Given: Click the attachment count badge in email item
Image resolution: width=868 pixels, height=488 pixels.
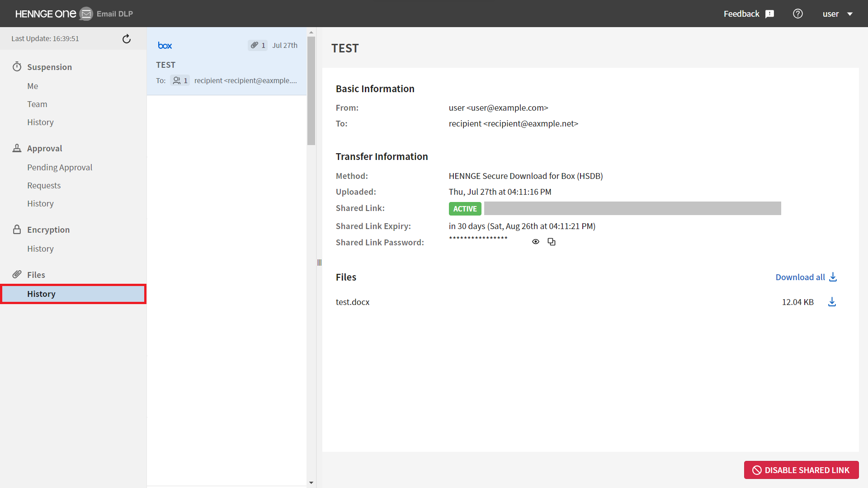Looking at the screenshot, I should [x=258, y=45].
